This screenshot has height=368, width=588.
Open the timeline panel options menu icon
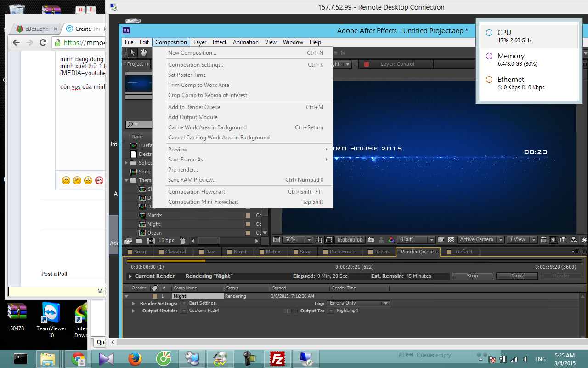575,252
